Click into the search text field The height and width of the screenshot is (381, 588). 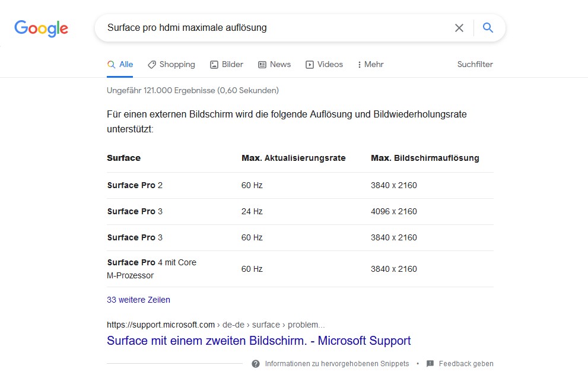click(273, 28)
